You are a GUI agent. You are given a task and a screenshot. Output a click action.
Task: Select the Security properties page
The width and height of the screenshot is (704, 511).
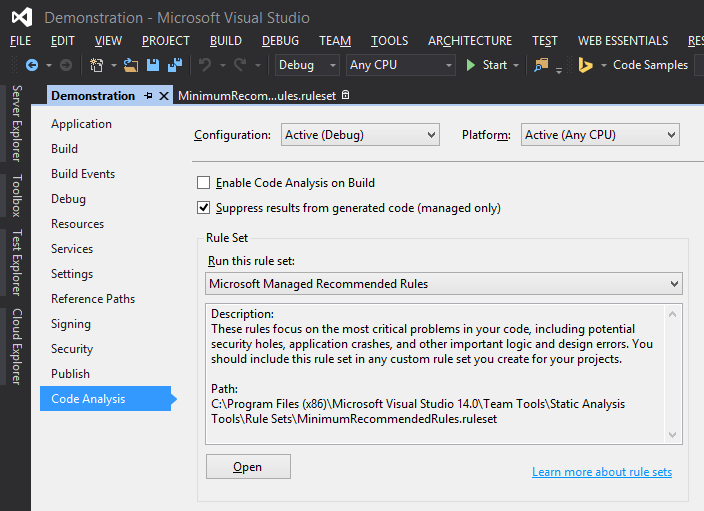tap(72, 349)
